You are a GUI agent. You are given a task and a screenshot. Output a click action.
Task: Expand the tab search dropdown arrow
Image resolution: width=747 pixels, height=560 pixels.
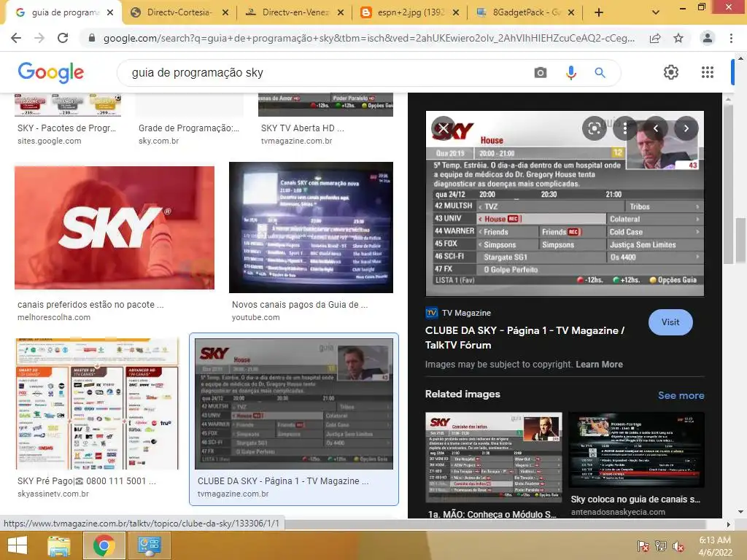(x=656, y=12)
